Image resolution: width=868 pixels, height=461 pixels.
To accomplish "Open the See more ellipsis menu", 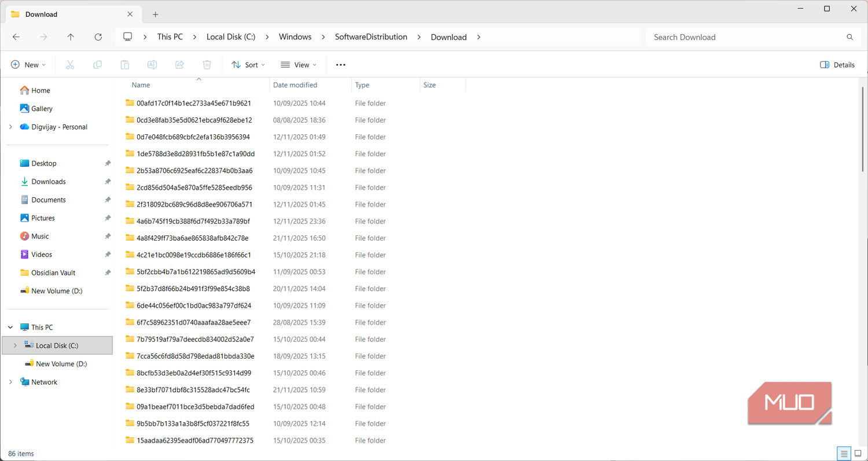I will pyautogui.click(x=341, y=65).
